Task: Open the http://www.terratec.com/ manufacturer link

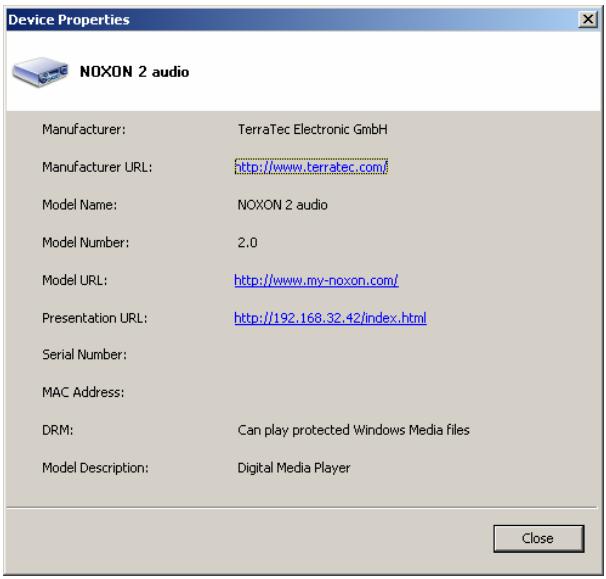Action: click(x=311, y=167)
